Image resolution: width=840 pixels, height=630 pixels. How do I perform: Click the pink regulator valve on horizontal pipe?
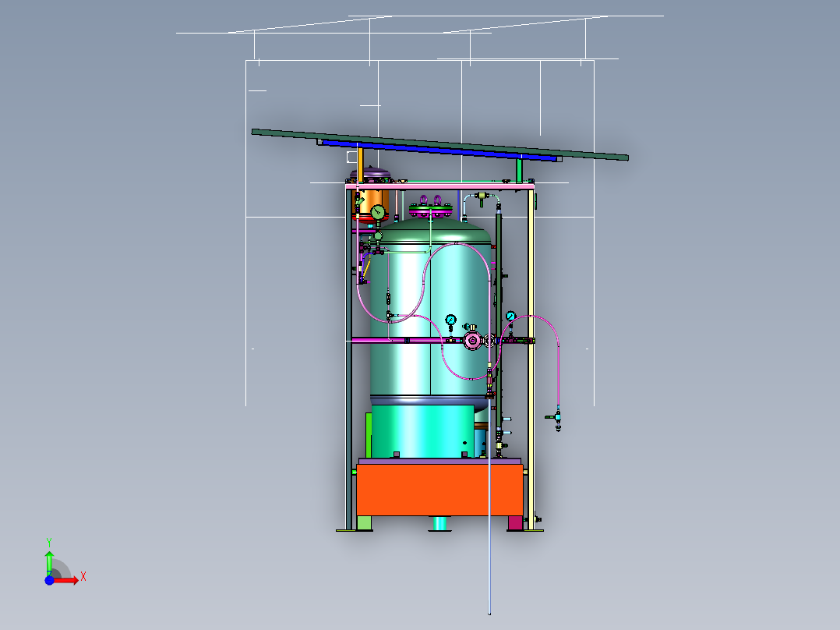472,340
